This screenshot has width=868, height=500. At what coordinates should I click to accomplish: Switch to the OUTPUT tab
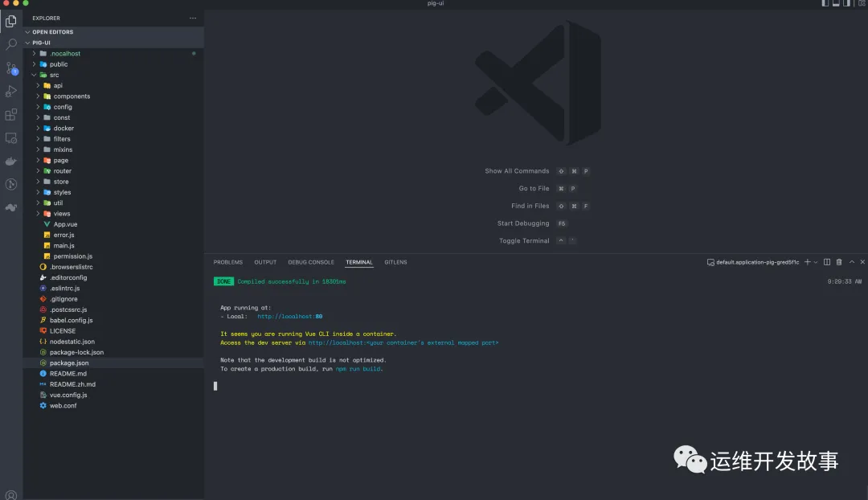point(265,262)
